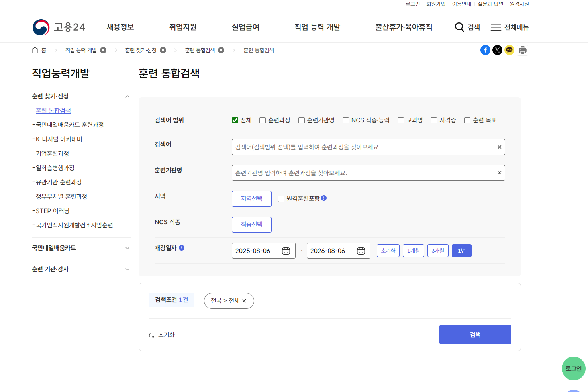Select 정부부처별 훈련과정 in sidebar
Viewport: 588px width, 392px height.
61,196
